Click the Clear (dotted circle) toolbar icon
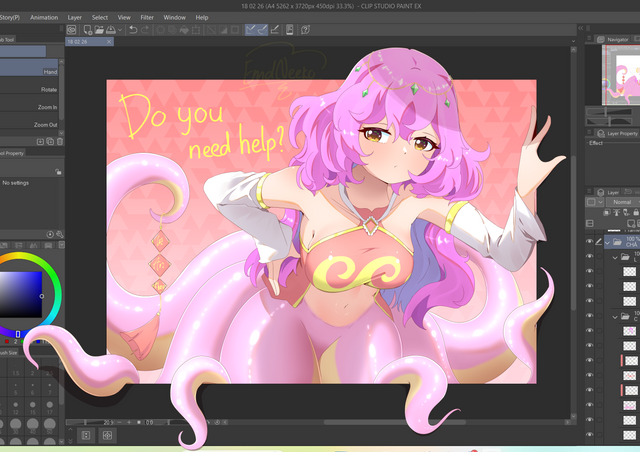The image size is (640, 452). click(160, 30)
